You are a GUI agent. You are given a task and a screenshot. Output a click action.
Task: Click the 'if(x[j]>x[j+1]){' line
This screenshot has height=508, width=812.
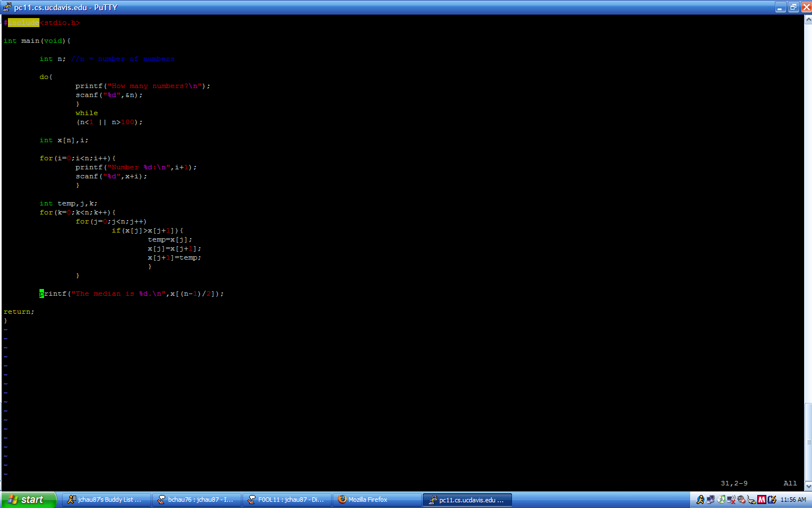tap(148, 230)
